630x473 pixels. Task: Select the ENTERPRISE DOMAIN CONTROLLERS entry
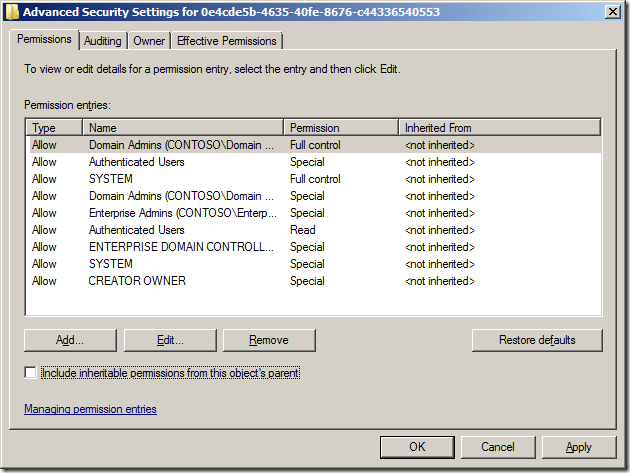(x=180, y=247)
